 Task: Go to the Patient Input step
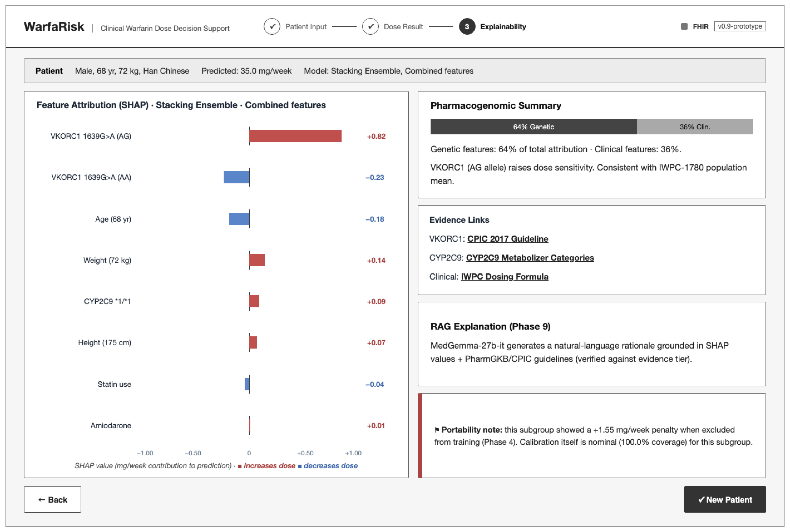tap(306, 26)
